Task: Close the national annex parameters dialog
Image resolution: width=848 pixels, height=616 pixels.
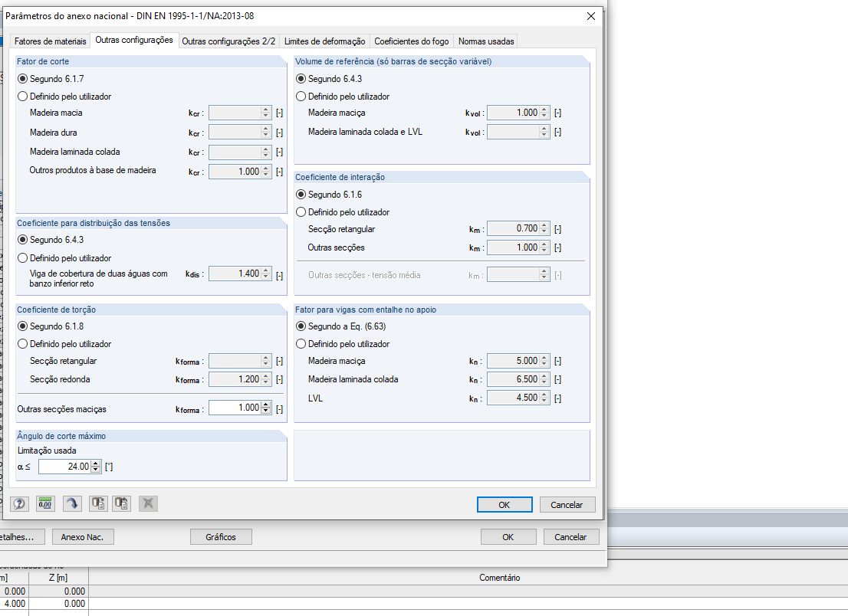Action: pos(591,16)
